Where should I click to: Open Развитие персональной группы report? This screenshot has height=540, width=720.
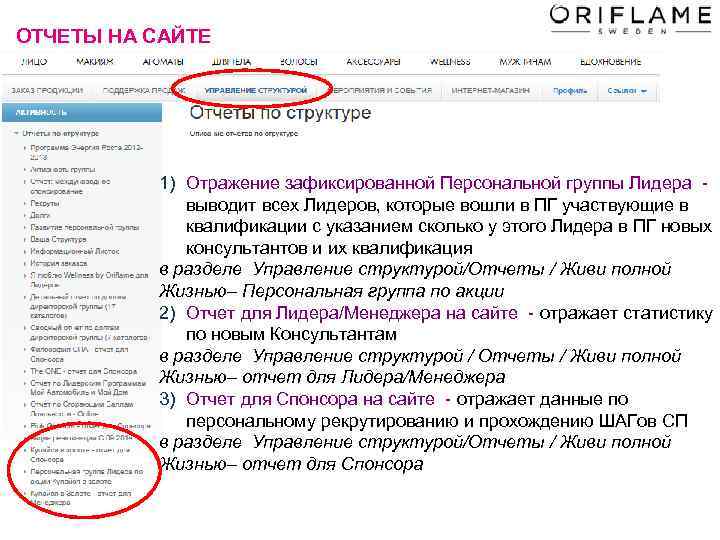[84, 227]
